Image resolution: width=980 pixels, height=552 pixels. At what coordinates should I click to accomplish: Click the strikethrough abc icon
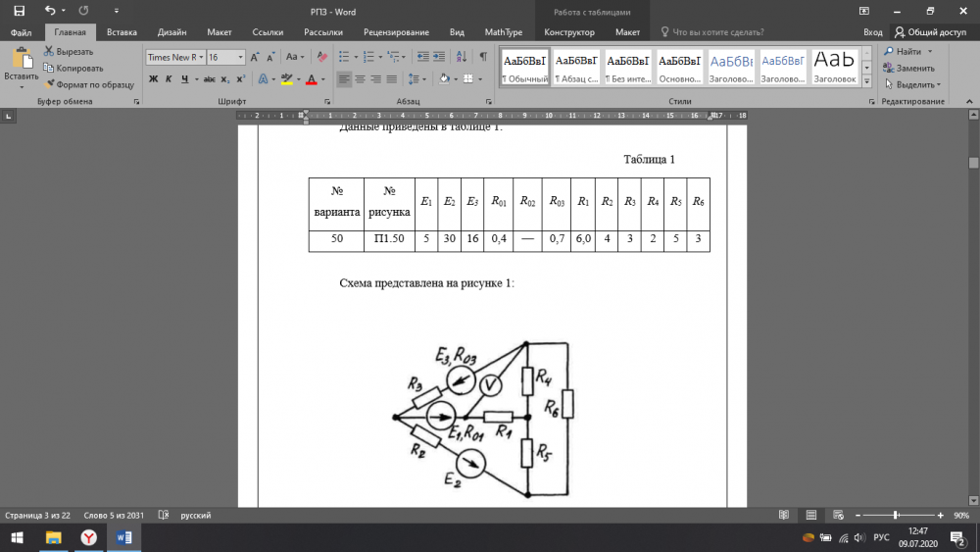(208, 78)
